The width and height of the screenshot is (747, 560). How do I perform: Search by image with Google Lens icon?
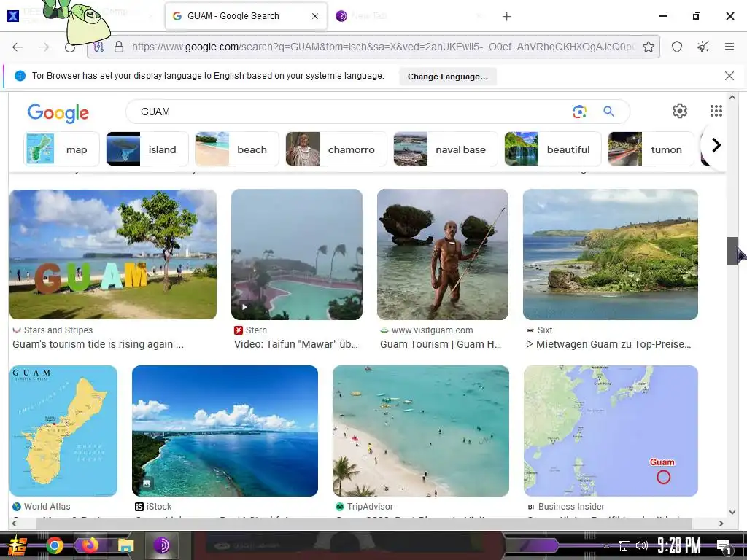coord(579,112)
